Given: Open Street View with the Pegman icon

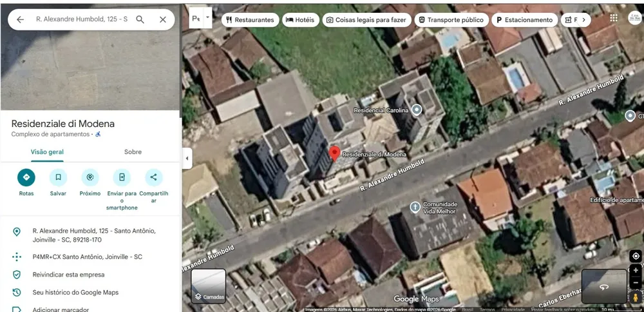Looking at the screenshot, I should (636, 297).
